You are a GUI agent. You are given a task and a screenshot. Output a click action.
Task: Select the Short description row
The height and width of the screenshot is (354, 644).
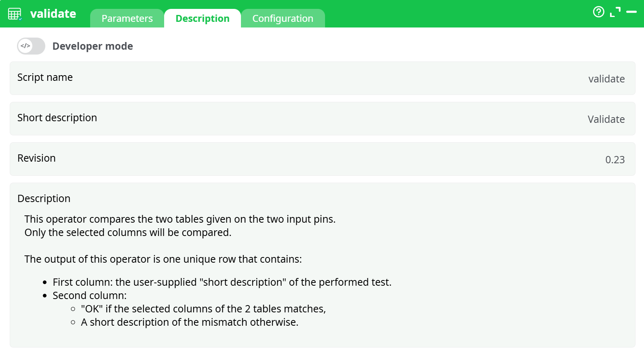[57, 118]
